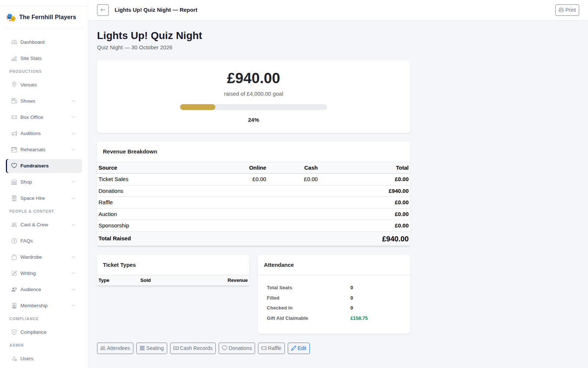This screenshot has width=588, height=368.
Task: Click the Shows icon in sidebar
Action: pos(14,101)
